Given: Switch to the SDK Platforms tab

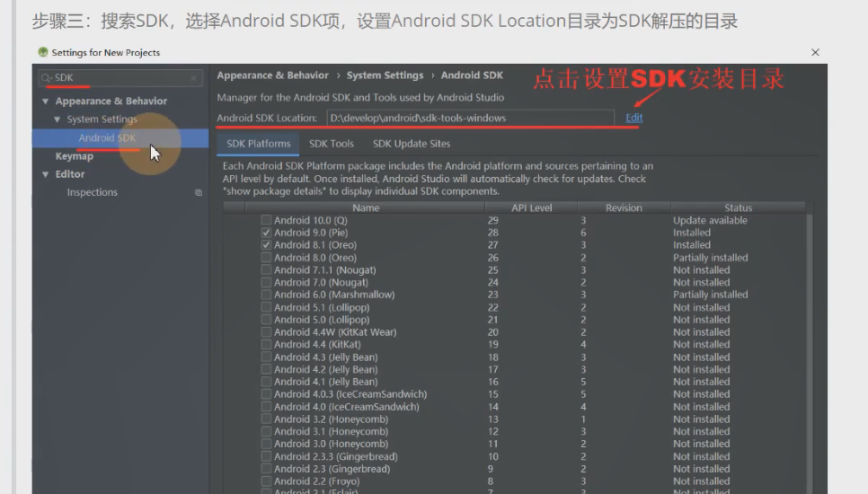Looking at the screenshot, I should click(x=258, y=144).
